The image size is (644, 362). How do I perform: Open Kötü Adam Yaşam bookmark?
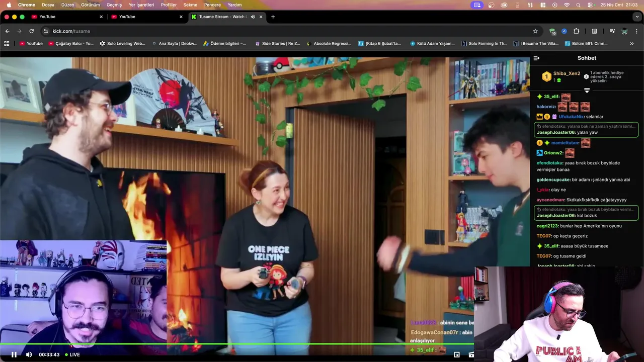click(432, 44)
